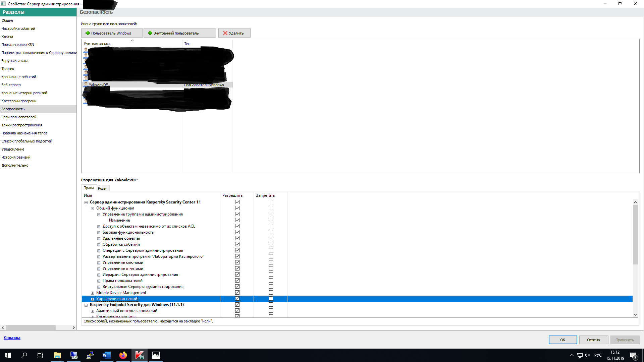Expand the Базовая функциональность node
644x362 pixels.
tap(99, 233)
